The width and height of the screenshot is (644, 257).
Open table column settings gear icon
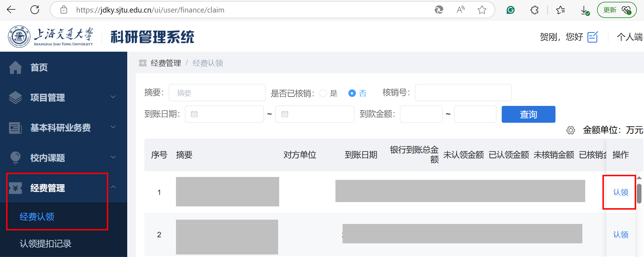571,130
